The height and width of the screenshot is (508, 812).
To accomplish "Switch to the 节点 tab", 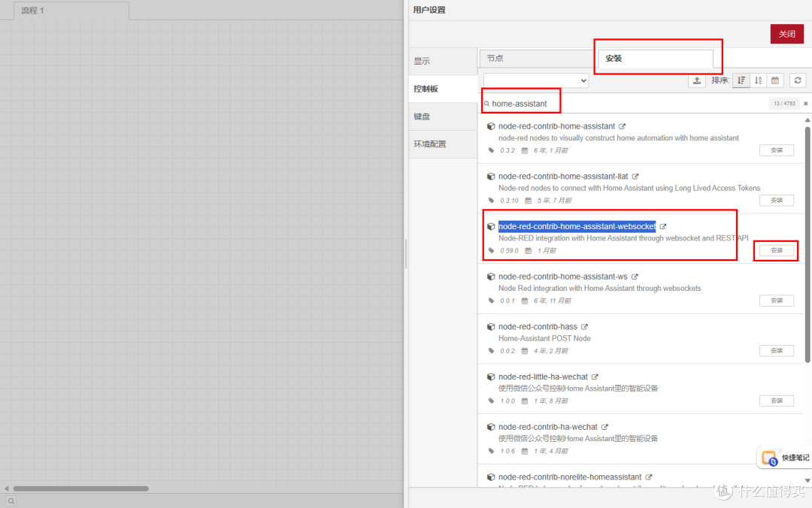I will click(x=537, y=58).
